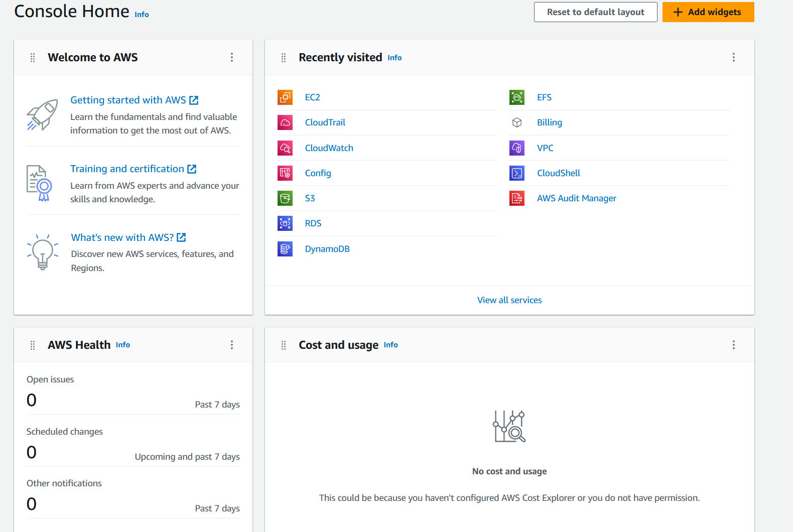
Task: Click the DynamoDB service icon
Action: click(285, 249)
